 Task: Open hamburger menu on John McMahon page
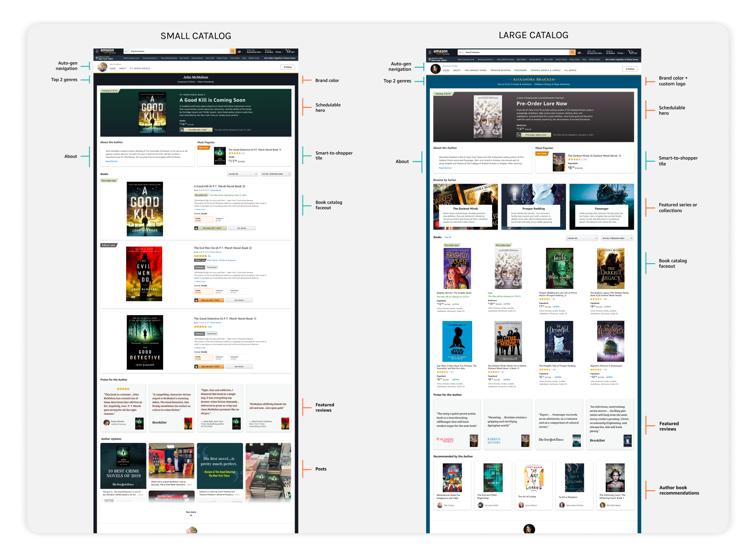point(97,51)
